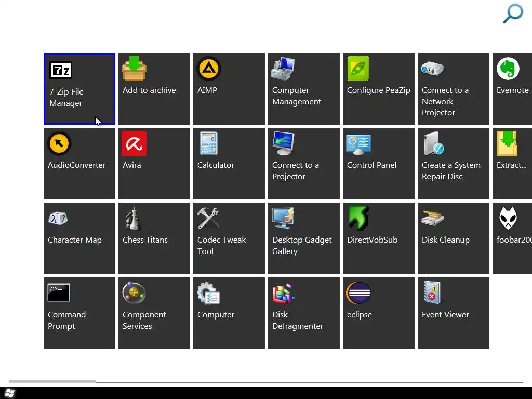Open Event Viewer icon

tap(432, 292)
